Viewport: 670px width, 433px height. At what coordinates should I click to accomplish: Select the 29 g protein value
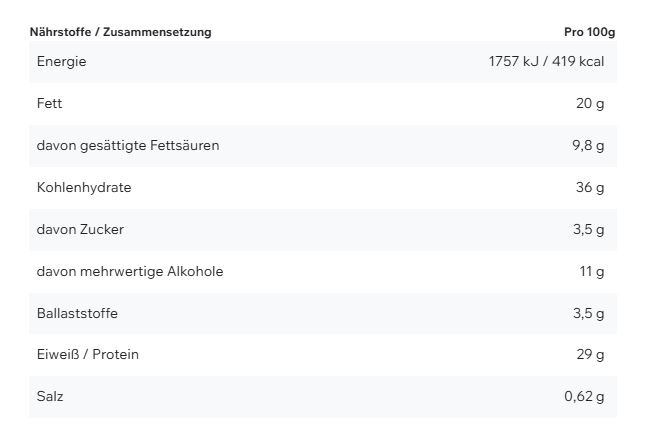click(590, 355)
